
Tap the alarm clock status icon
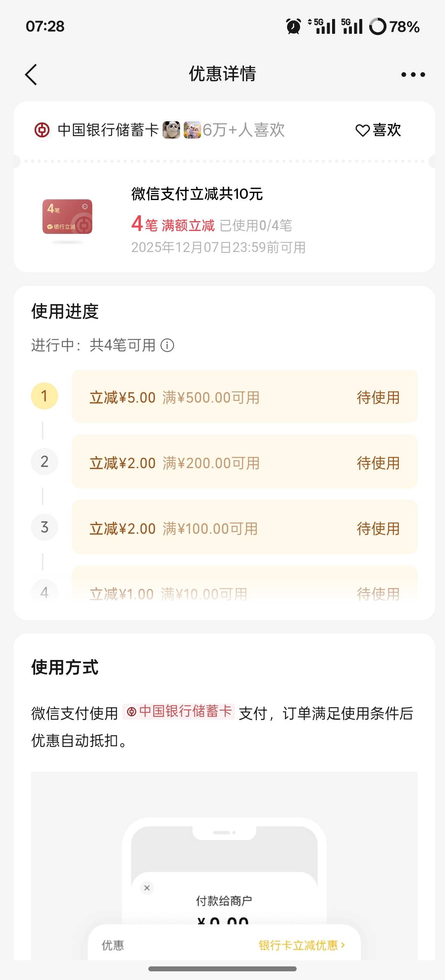pos(293,27)
